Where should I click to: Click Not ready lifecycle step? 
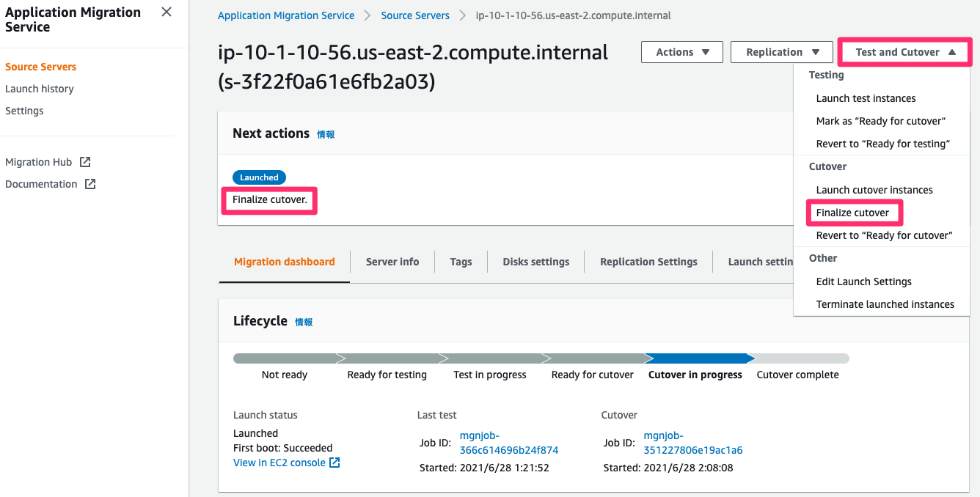tap(285, 375)
